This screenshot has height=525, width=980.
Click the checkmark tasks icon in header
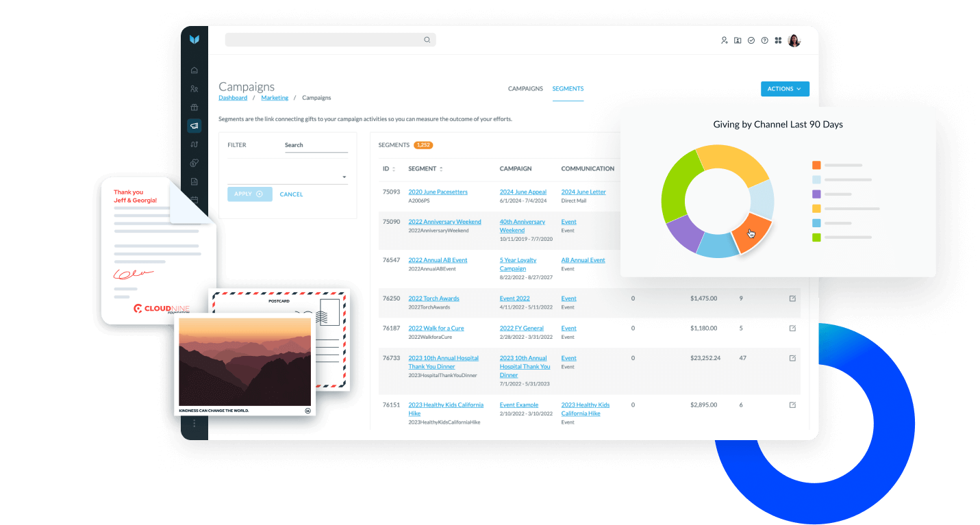point(751,40)
